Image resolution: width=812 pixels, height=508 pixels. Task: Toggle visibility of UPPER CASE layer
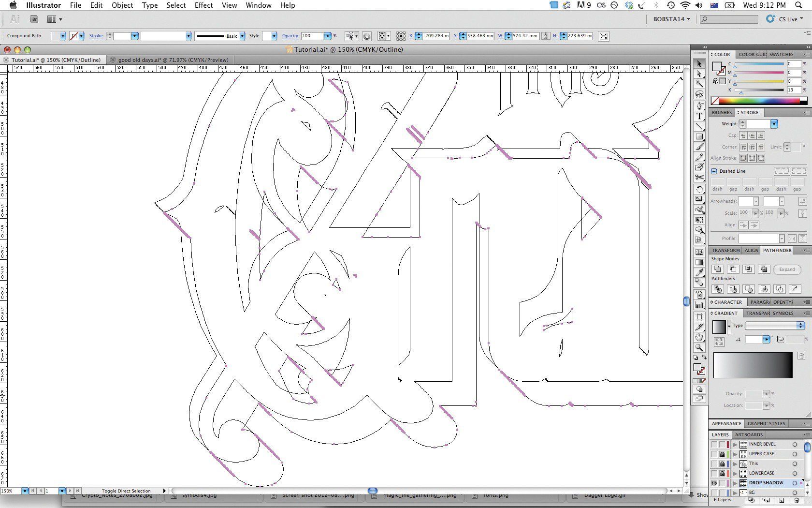pos(714,454)
